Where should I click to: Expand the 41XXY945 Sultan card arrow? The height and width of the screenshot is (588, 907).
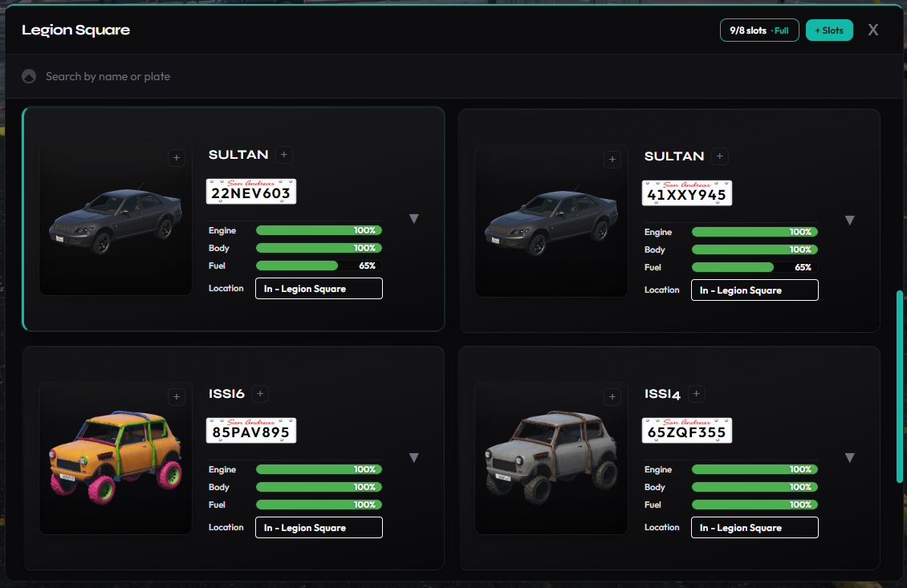[x=850, y=221]
